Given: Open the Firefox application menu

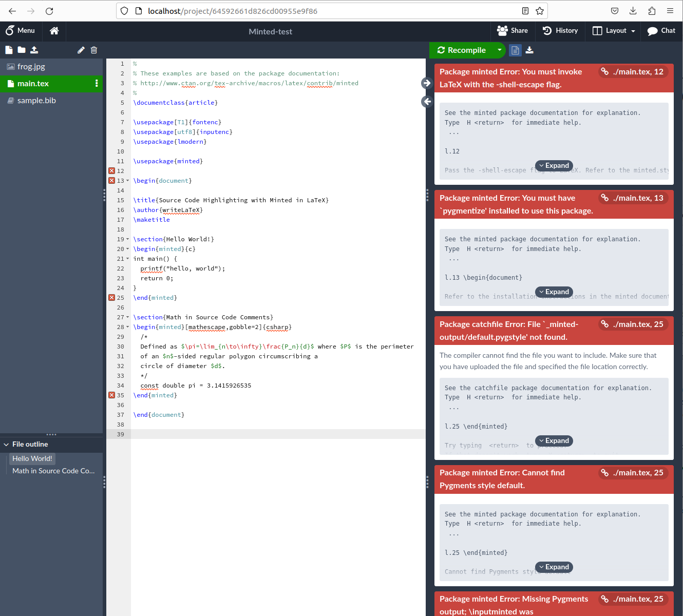Looking at the screenshot, I should point(670,10).
